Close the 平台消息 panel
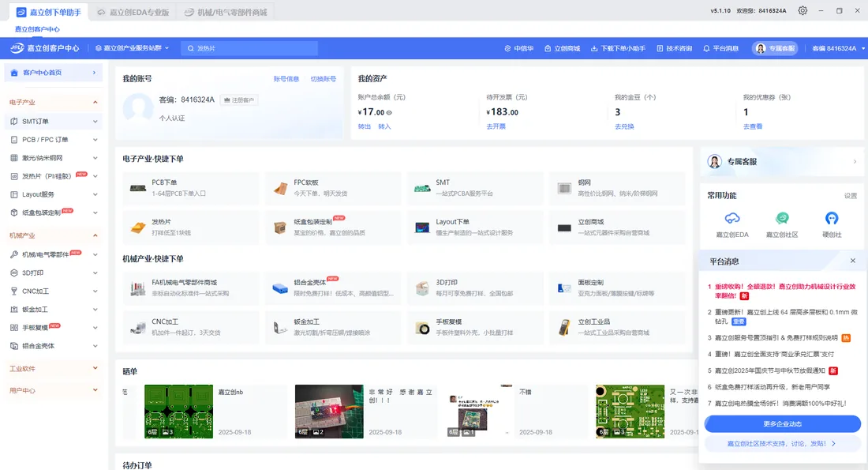 852,261
